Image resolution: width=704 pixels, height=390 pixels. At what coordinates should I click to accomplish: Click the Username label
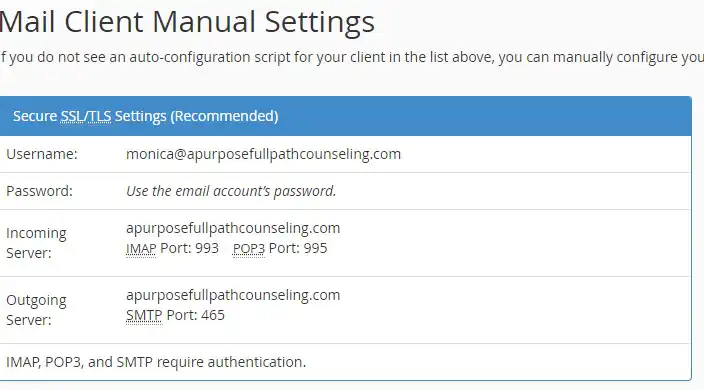(42, 154)
